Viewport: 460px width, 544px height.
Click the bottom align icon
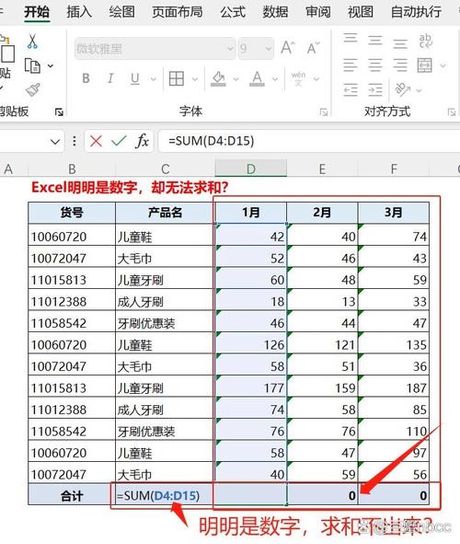(400, 43)
